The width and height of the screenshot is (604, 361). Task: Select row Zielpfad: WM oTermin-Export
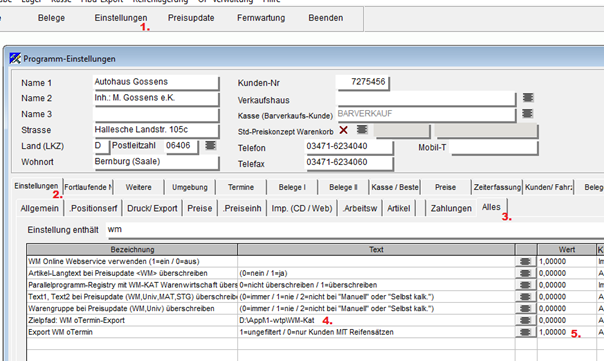point(315,320)
